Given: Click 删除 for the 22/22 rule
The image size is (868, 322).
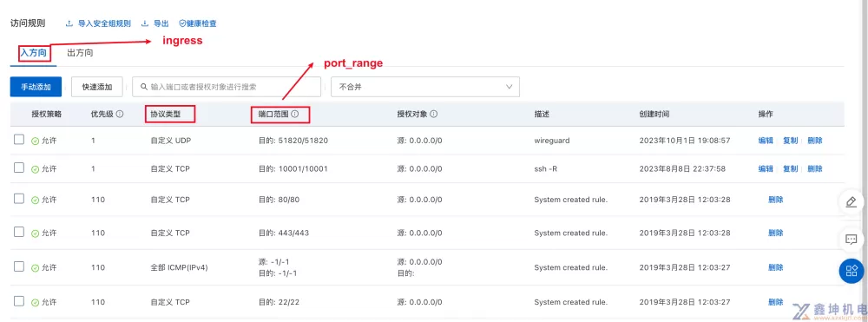Looking at the screenshot, I should pyautogui.click(x=775, y=302).
